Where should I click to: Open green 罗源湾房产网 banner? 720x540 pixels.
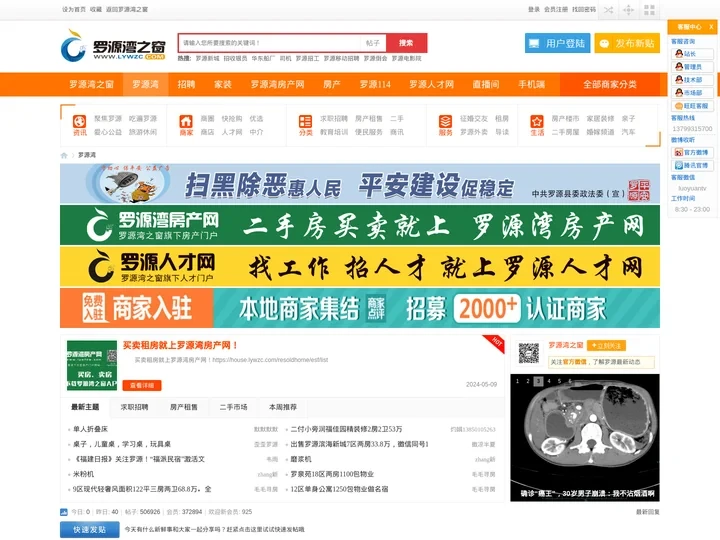tap(360, 225)
